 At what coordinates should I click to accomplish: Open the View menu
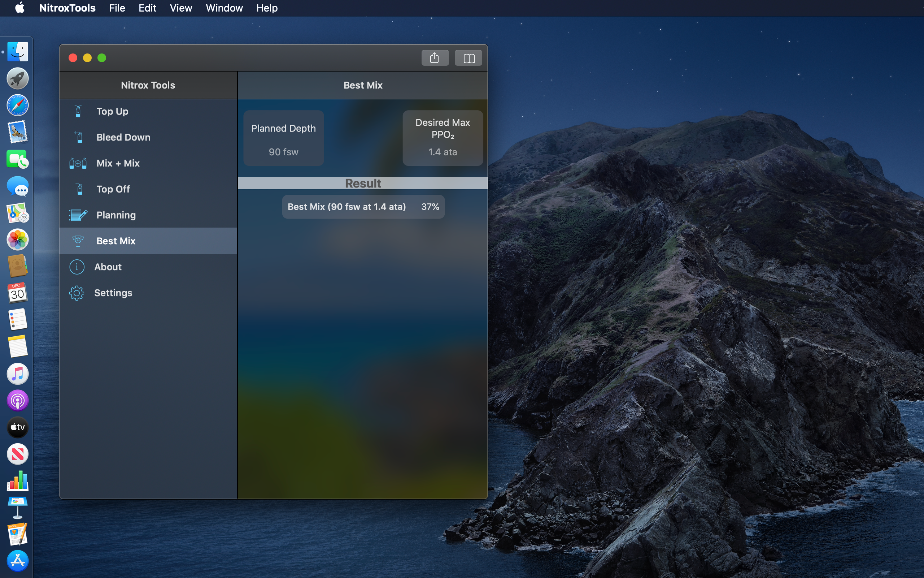[x=181, y=8]
